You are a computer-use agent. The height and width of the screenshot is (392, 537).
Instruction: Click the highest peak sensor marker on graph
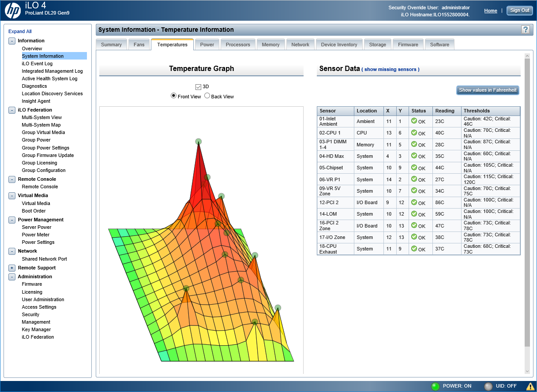pyautogui.click(x=199, y=142)
